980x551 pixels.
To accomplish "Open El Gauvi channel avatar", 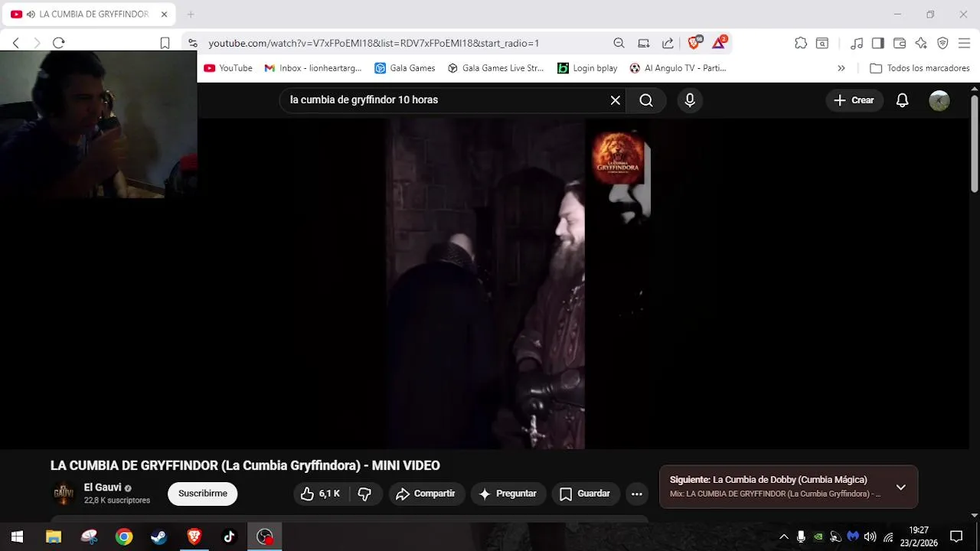I will pos(64,494).
